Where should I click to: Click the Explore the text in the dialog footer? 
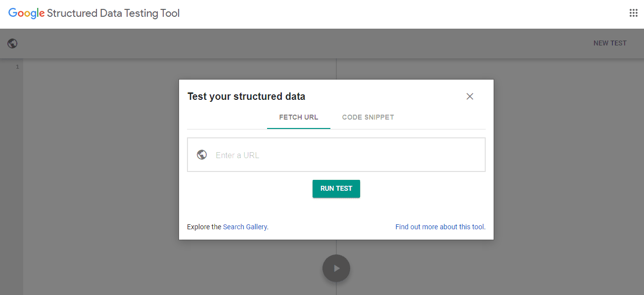(204, 227)
